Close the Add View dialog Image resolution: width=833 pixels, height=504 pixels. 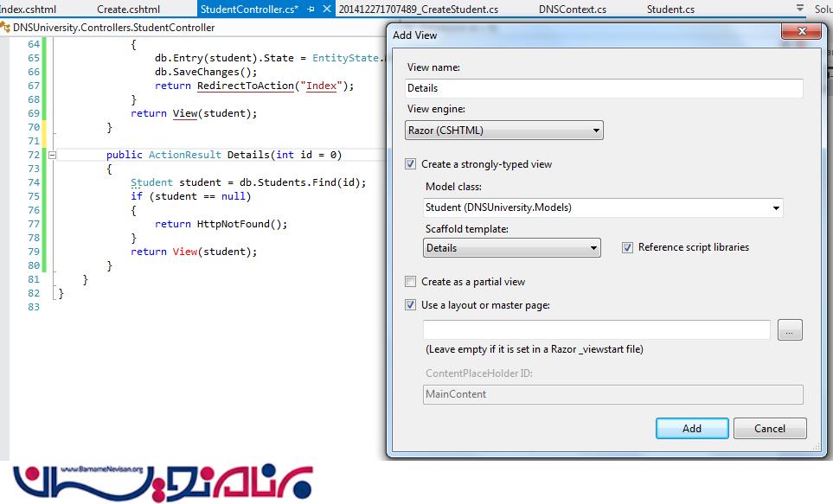tap(799, 35)
